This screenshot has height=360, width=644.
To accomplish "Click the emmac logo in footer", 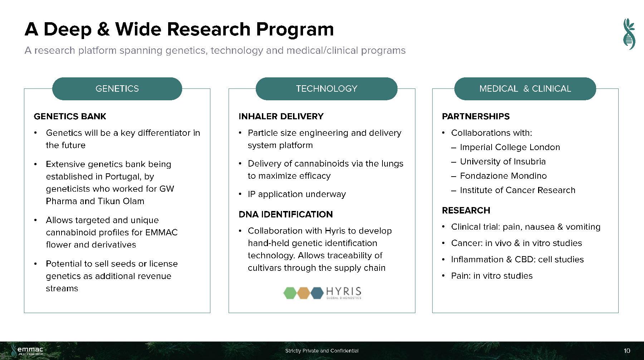I will [28, 350].
